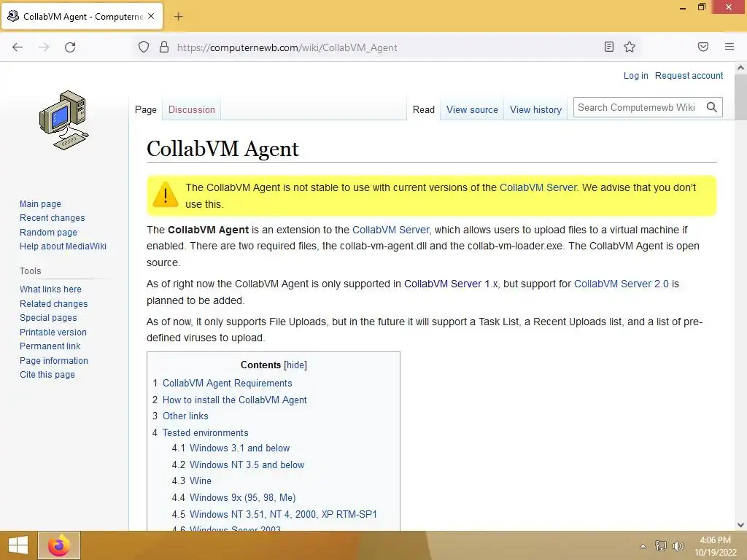Select the Read tab
The image size is (747, 560).
point(424,109)
